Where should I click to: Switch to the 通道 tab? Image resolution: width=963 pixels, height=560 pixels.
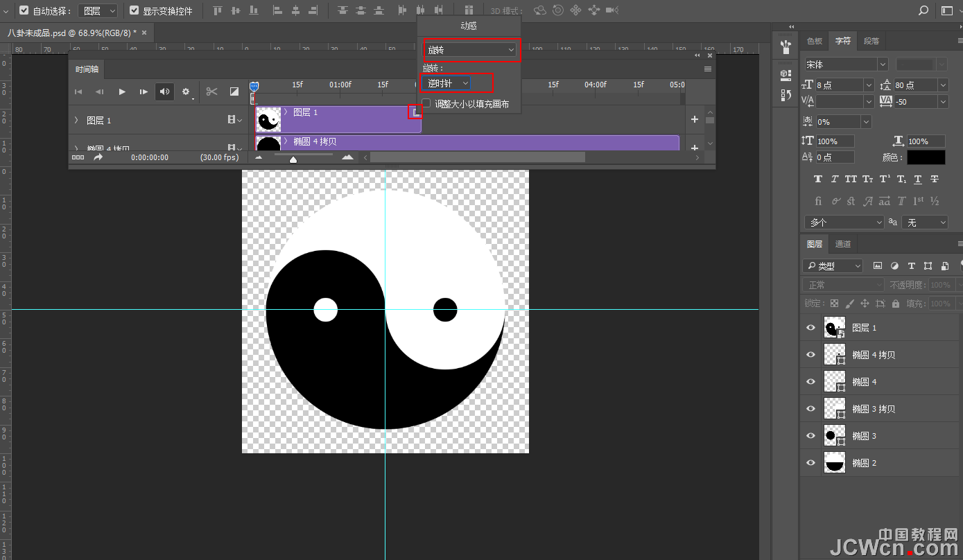pyautogui.click(x=843, y=244)
